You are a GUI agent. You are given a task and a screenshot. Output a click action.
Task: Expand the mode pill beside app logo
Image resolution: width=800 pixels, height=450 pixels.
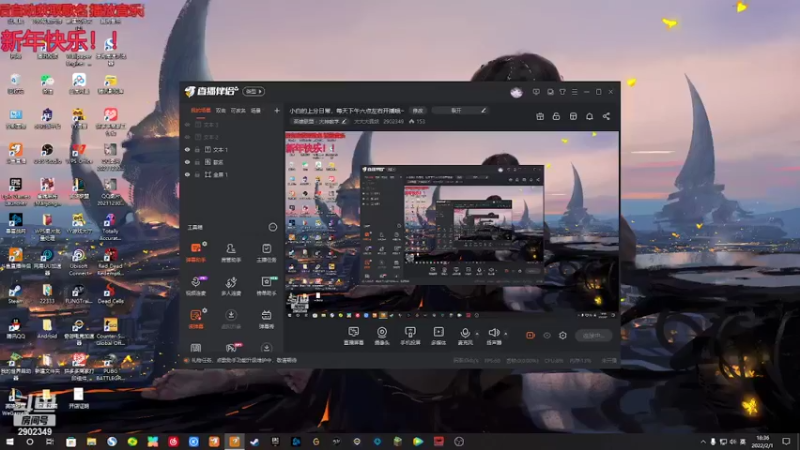(x=254, y=91)
